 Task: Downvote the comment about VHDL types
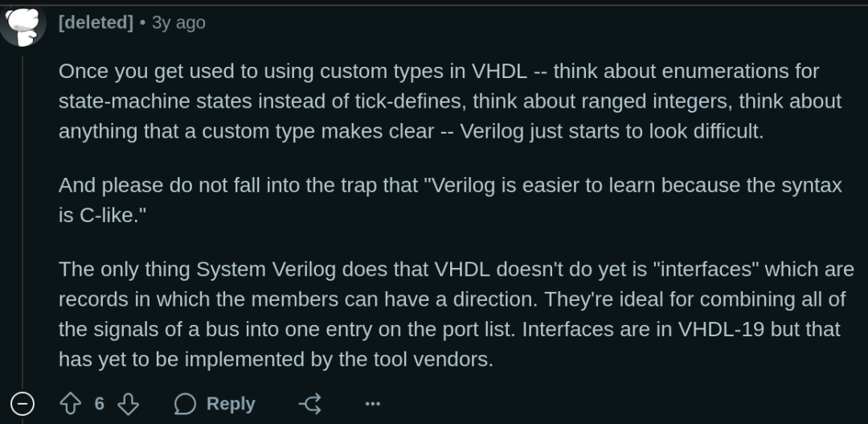(129, 404)
